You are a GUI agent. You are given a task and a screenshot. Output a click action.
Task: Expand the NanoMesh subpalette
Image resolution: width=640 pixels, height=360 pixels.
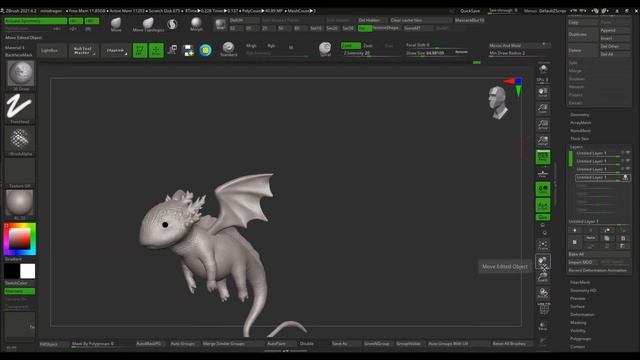580,131
